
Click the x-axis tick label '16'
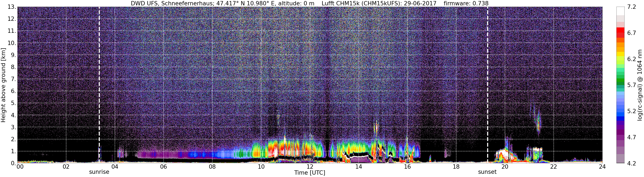(407, 167)
